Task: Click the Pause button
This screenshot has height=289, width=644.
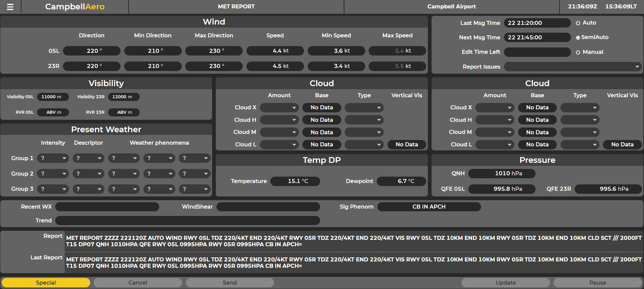Action: pyautogui.click(x=598, y=283)
